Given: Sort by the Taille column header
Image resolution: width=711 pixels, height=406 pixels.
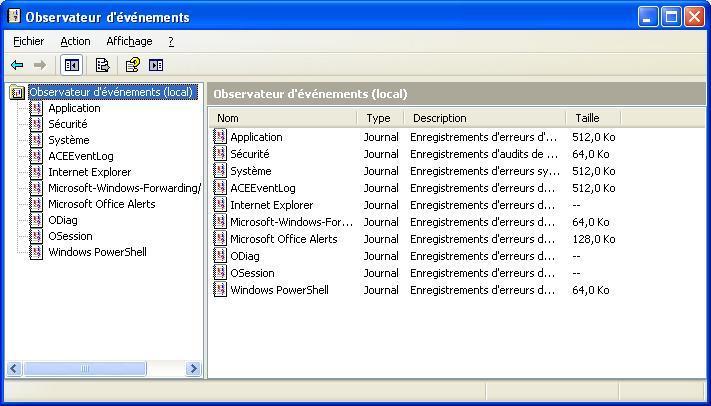Looking at the screenshot, I should pyautogui.click(x=593, y=118).
